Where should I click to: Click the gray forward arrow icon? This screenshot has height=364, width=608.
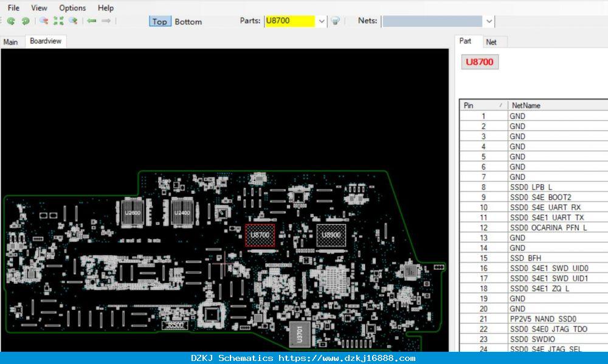pos(106,21)
